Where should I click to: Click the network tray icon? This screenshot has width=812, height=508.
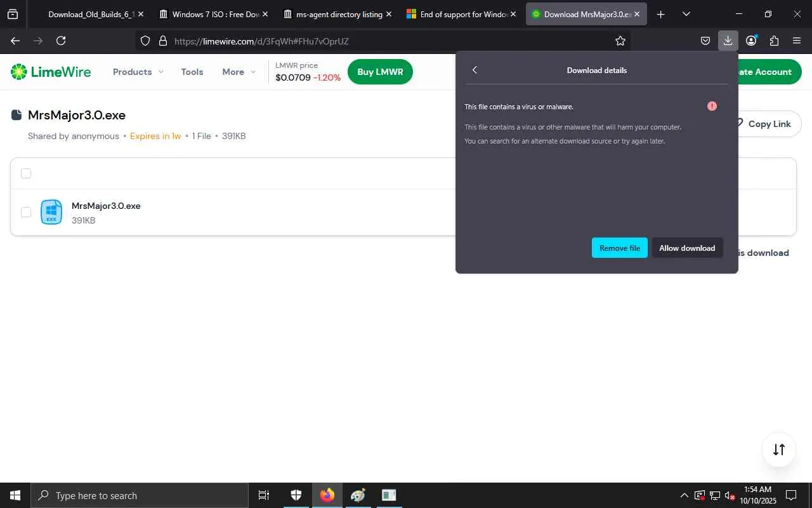[x=714, y=495]
